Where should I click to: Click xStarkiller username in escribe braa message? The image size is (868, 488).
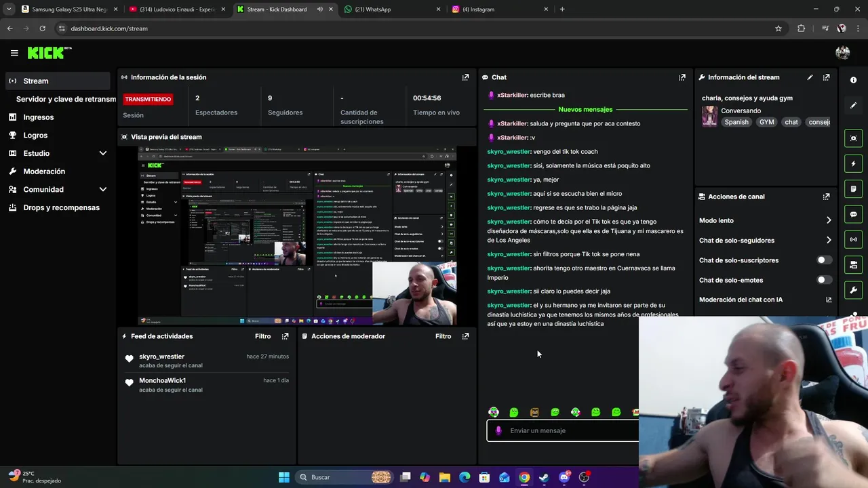coord(512,95)
